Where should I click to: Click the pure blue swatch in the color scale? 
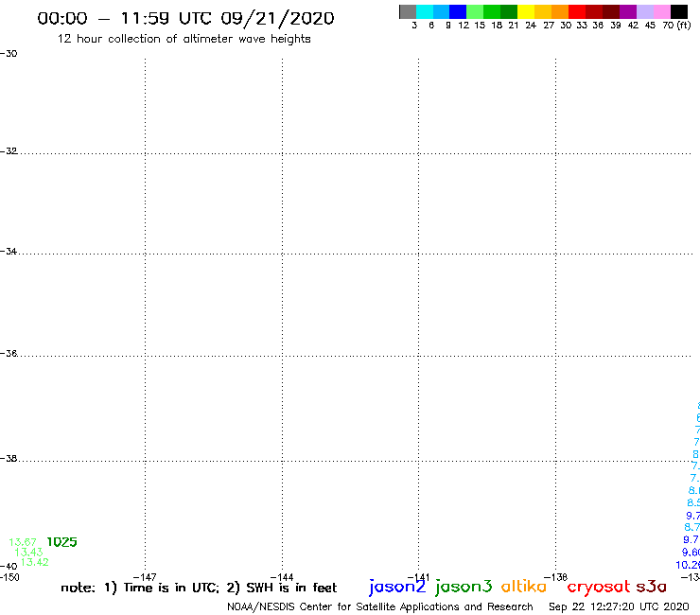coord(459,11)
